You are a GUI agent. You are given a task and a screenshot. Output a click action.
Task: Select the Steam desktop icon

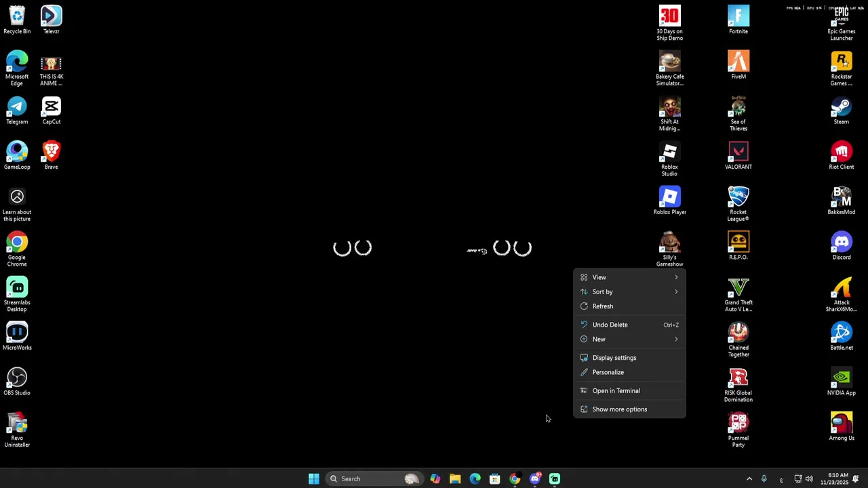842,110
